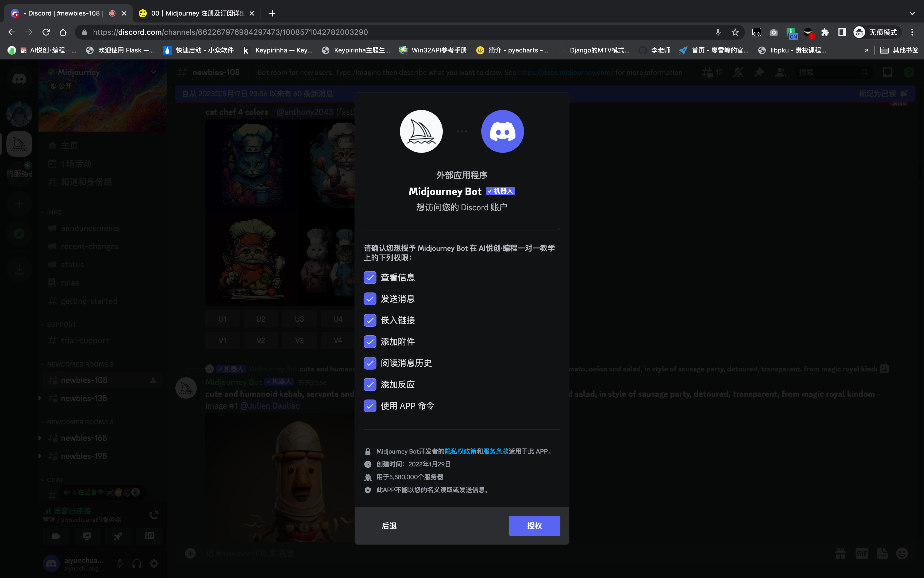Open the 服务条款 terms of service link
The width and height of the screenshot is (924, 578).
tap(496, 451)
